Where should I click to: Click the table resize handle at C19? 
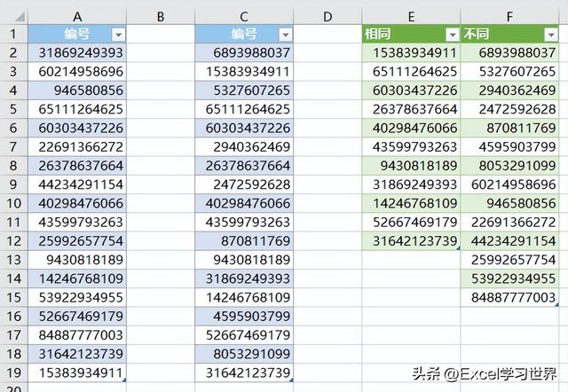tap(291, 380)
